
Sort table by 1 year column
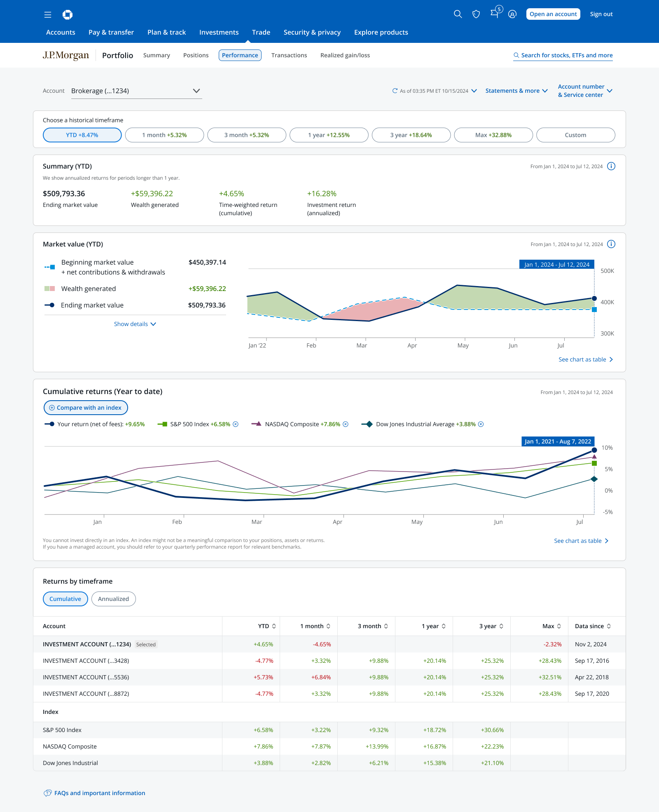tap(444, 626)
